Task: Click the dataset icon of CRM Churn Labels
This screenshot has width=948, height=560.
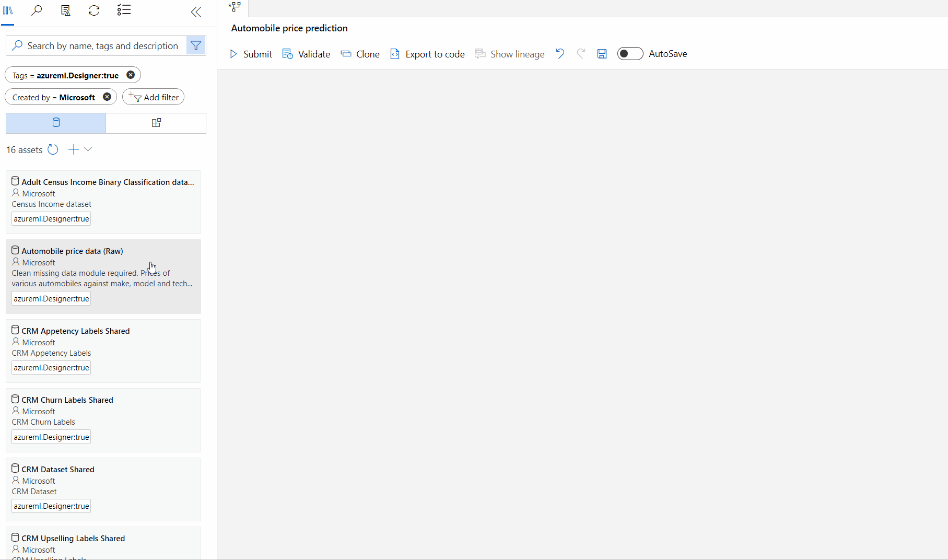Action: 15,399
